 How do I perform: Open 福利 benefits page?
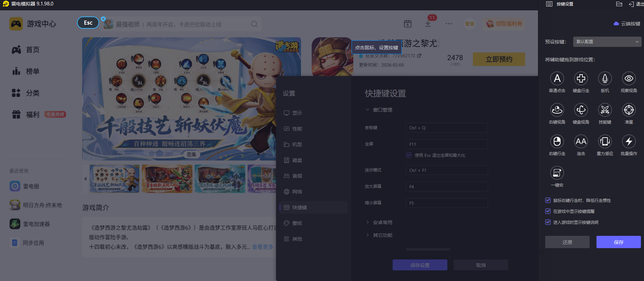[26, 115]
